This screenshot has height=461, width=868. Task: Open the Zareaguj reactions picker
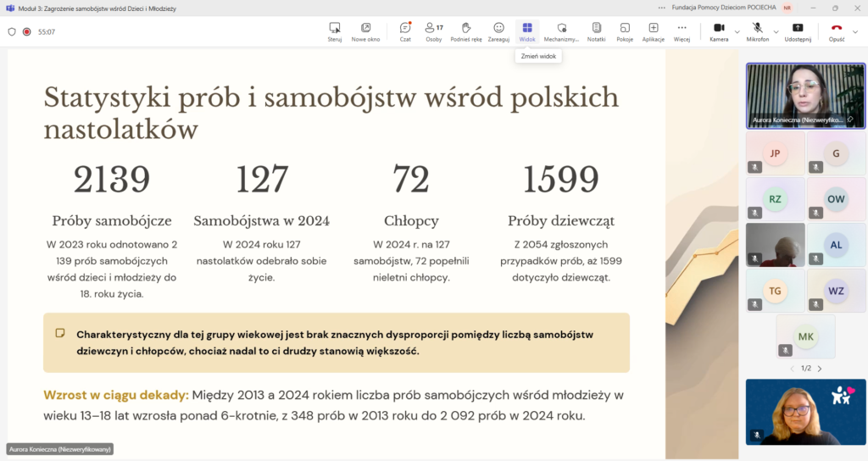pos(498,31)
